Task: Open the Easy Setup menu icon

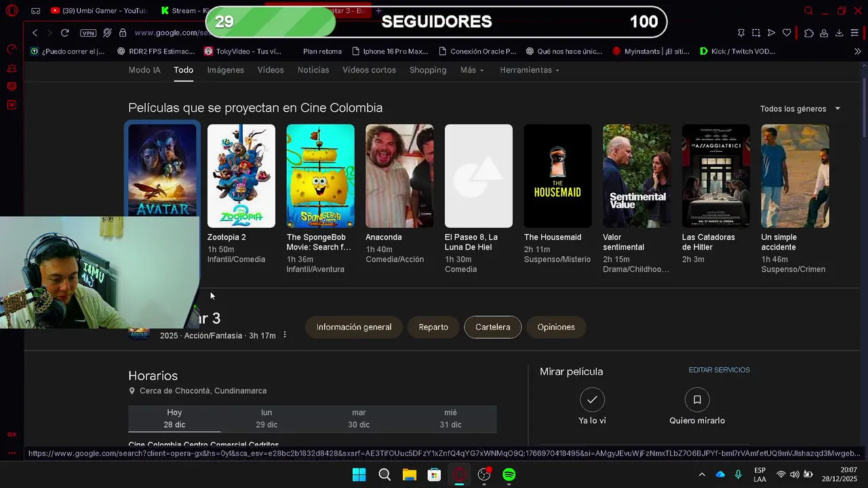Action: click(x=854, y=33)
